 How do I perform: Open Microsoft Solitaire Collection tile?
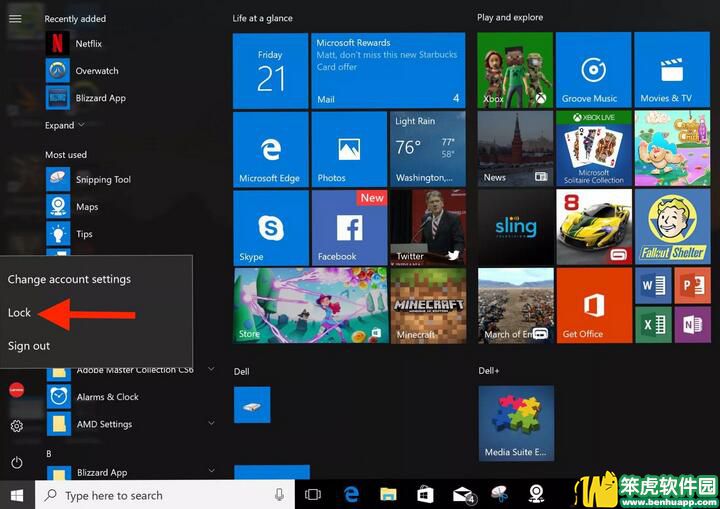594,148
